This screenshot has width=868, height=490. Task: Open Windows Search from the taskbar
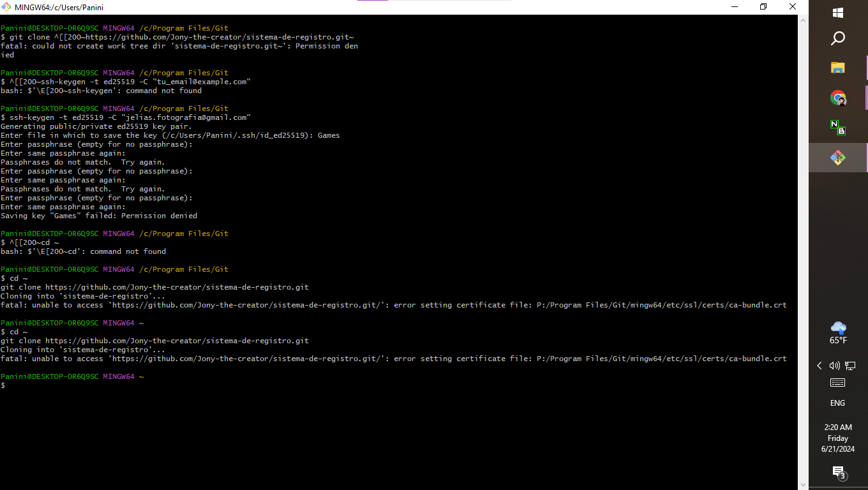[x=838, y=38]
